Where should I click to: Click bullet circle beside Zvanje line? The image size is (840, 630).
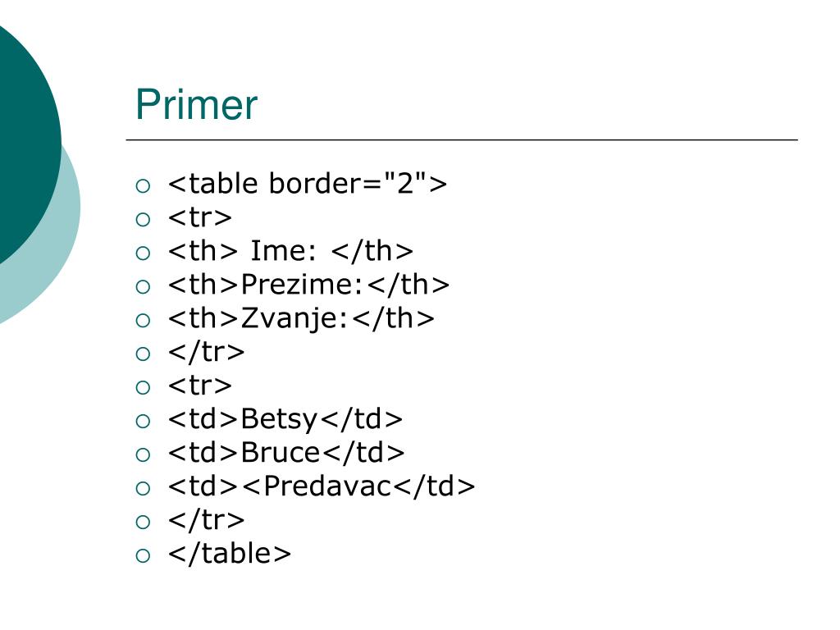pos(143,321)
